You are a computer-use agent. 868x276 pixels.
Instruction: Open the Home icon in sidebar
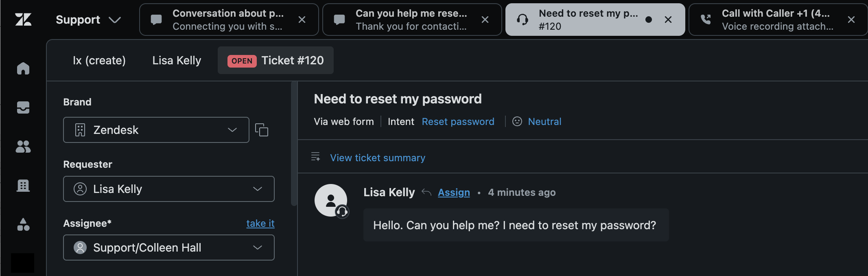click(x=23, y=68)
